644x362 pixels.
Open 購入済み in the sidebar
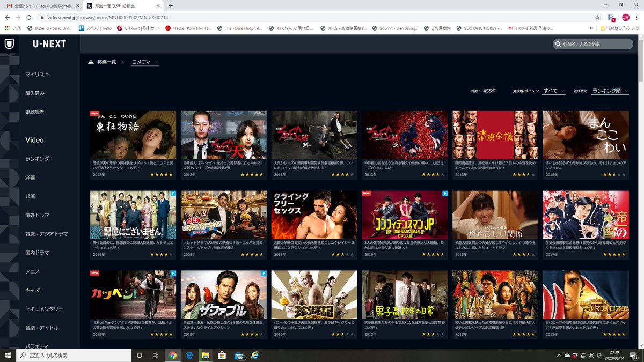pos(35,93)
